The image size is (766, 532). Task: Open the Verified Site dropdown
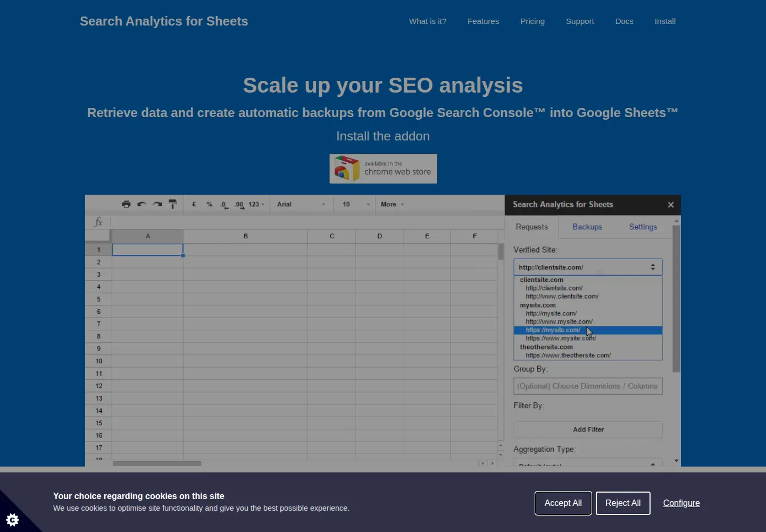coord(588,267)
